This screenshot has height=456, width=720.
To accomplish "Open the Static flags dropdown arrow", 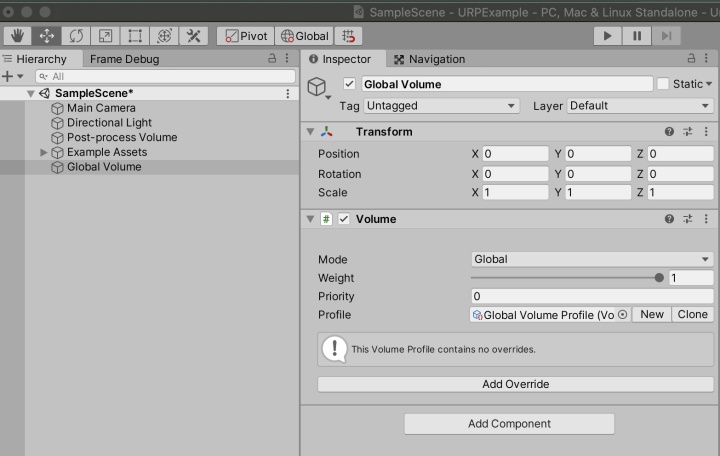I will 709,84.
